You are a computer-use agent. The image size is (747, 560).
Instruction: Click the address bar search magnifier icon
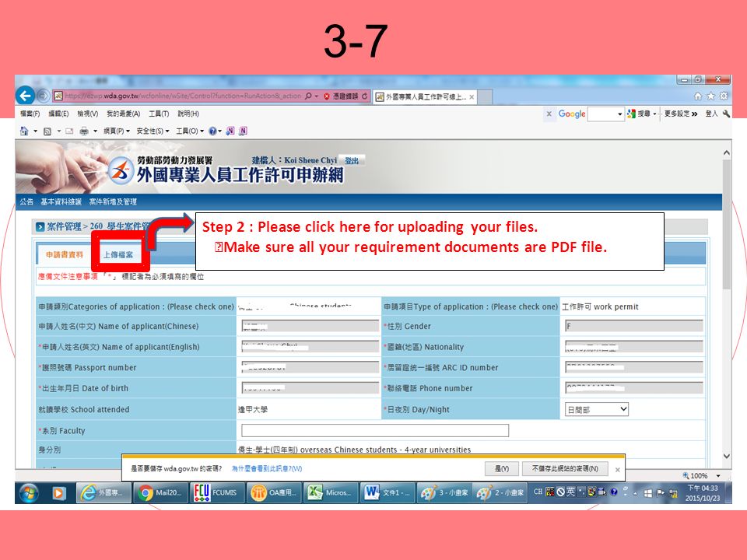308,96
